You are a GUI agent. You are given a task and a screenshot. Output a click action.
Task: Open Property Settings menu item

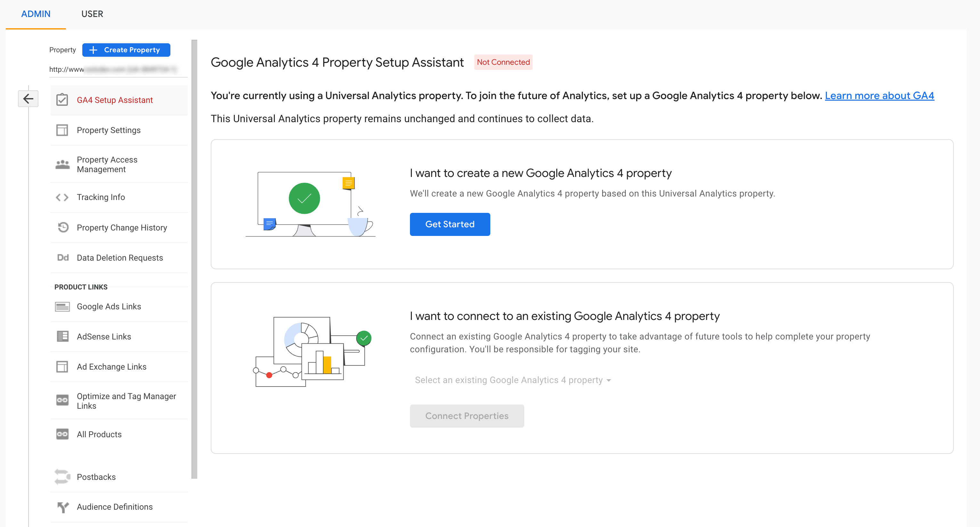[x=119, y=130]
